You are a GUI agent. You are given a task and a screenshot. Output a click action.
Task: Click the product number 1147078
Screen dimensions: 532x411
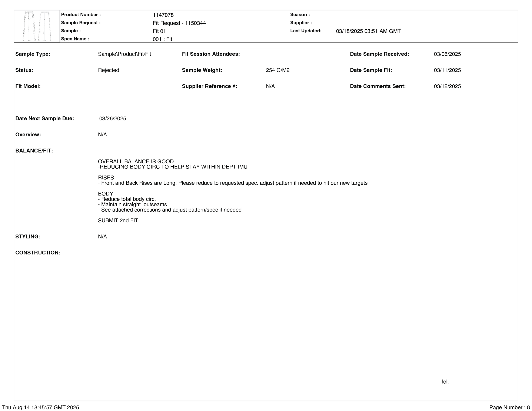pyautogui.click(x=163, y=15)
